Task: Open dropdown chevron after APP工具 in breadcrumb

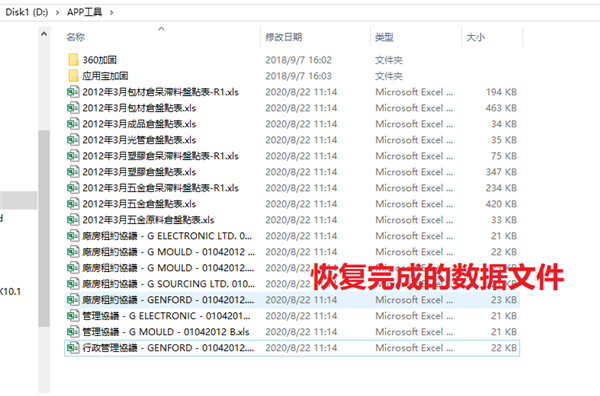Action: tap(111, 13)
